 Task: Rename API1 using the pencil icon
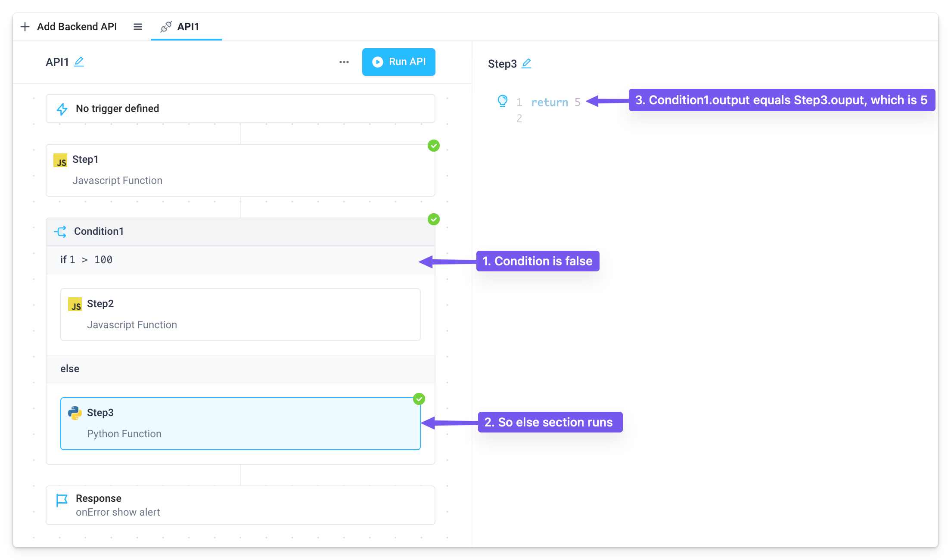tap(79, 62)
